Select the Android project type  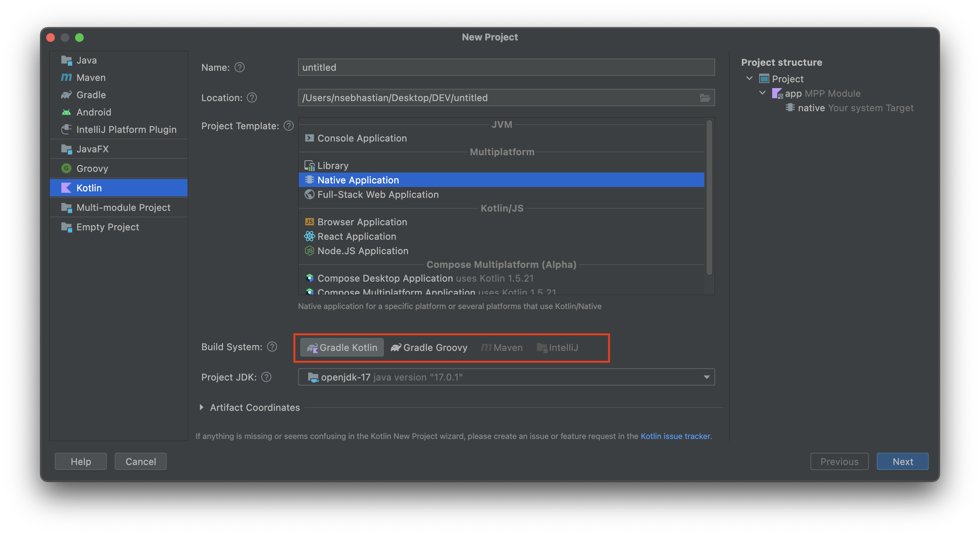coord(118,112)
